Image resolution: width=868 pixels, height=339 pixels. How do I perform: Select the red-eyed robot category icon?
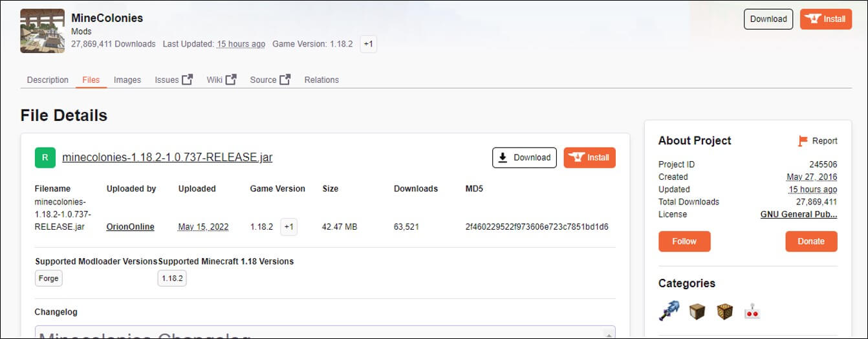pyautogui.click(x=752, y=312)
